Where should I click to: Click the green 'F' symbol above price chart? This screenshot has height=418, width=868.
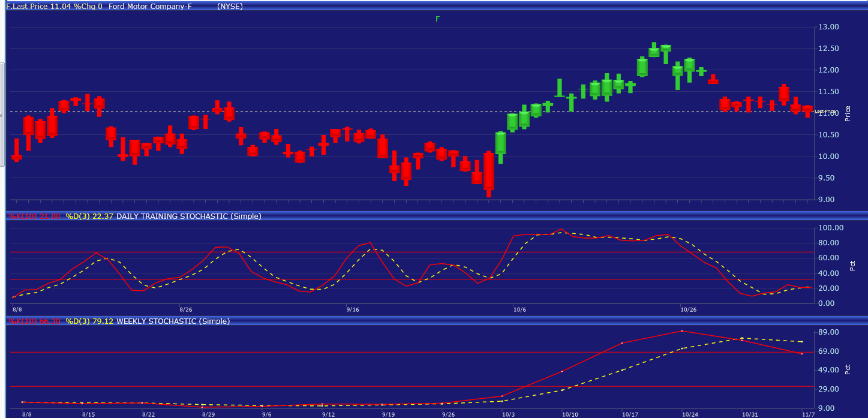(x=437, y=19)
